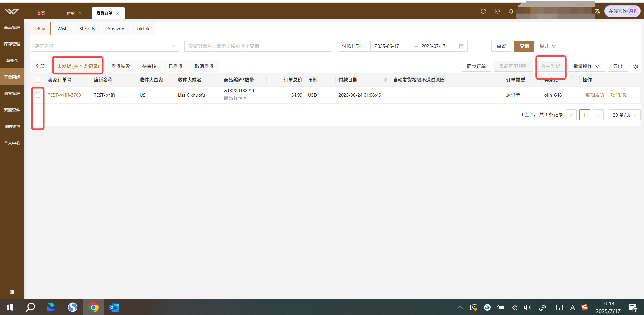Expand 商品详情 for the order
Screen dimensions: 644x315
[x=235, y=98]
